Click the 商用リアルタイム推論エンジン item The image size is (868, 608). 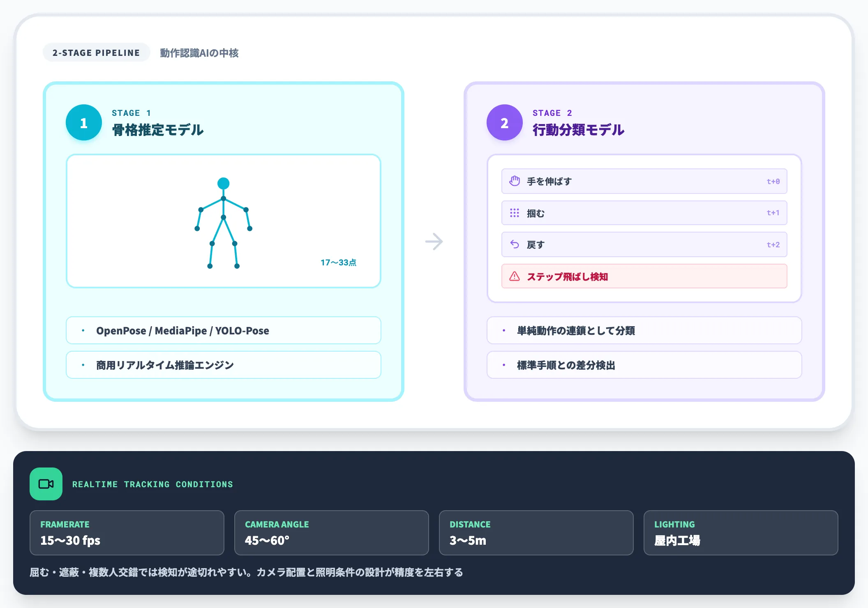pyautogui.click(x=223, y=365)
